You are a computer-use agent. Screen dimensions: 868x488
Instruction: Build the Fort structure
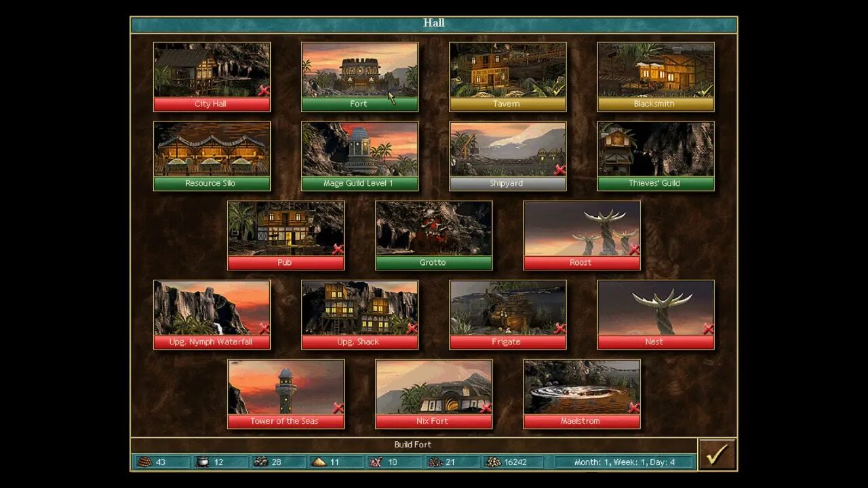pyautogui.click(x=359, y=77)
